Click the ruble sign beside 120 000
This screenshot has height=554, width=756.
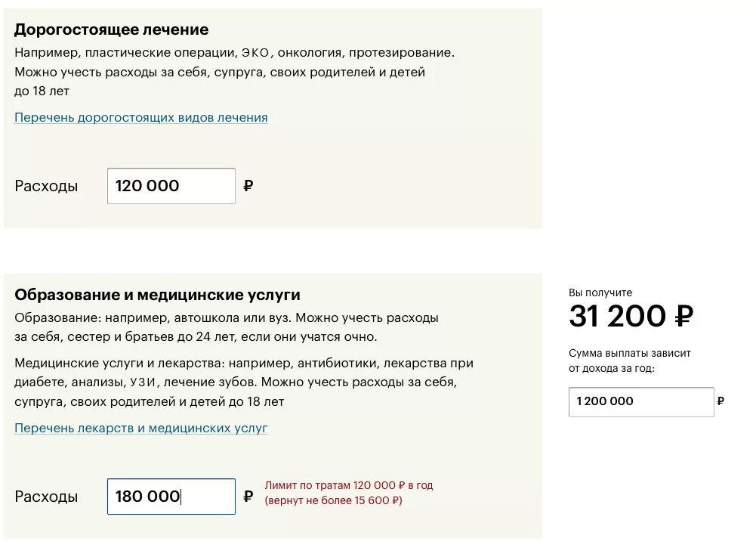pos(248,186)
